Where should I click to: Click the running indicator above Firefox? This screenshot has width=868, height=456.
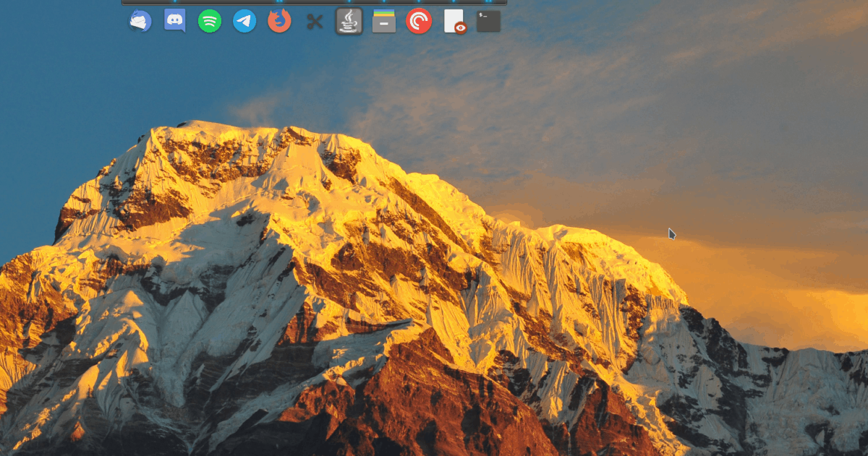pyautogui.click(x=278, y=3)
